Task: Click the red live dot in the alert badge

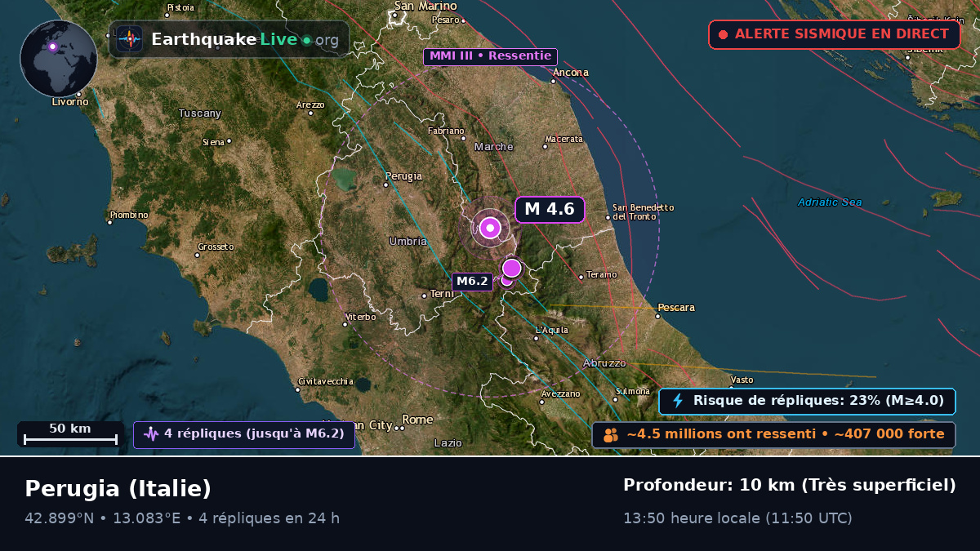Action: coord(723,35)
